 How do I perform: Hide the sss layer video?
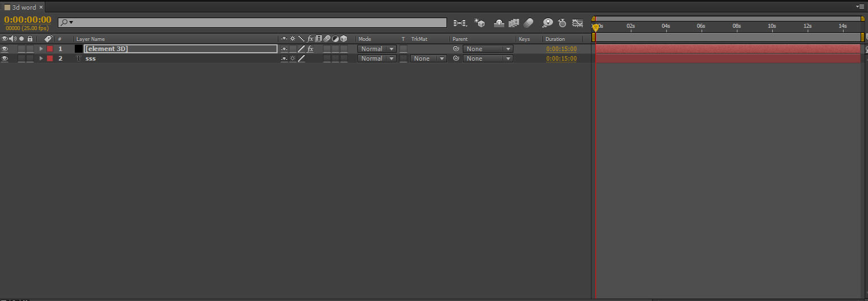(5, 58)
